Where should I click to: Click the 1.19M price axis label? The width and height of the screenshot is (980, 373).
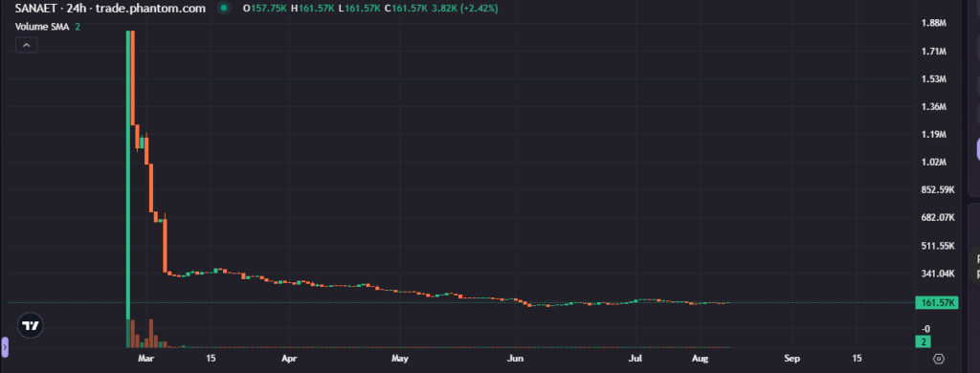click(x=934, y=134)
